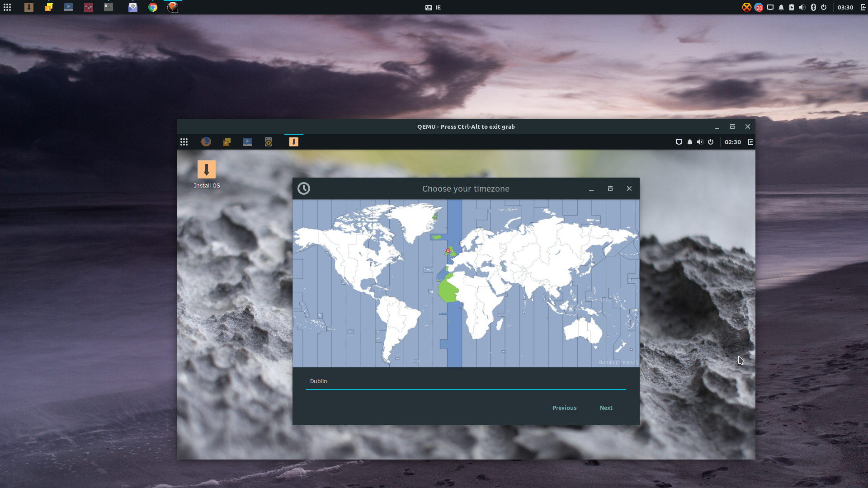Click the Dublin timezone search field
This screenshot has height=488, width=868.
466,382
